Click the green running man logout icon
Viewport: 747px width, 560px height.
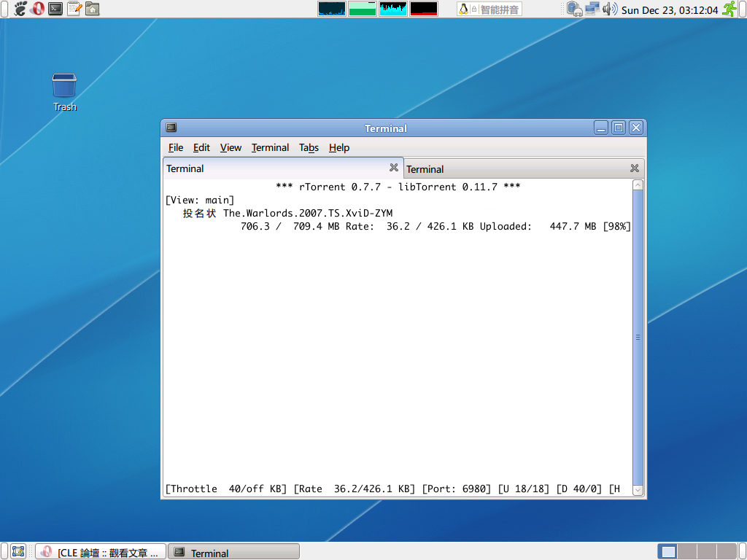[x=729, y=9]
